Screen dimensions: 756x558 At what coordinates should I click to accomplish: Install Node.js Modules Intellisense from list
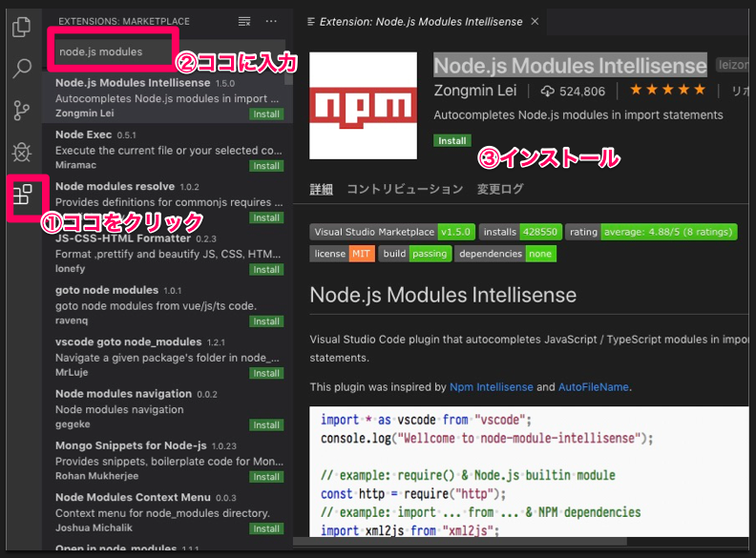266,114
